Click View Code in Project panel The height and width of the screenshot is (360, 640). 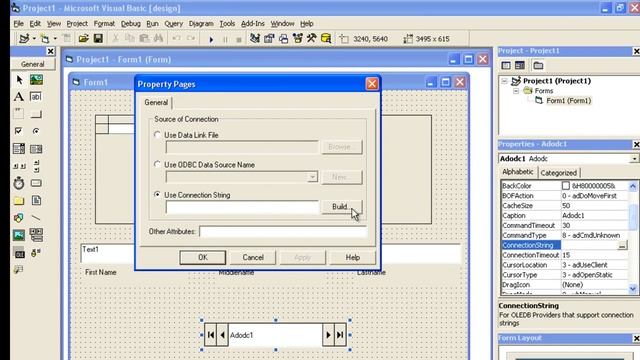506,65
